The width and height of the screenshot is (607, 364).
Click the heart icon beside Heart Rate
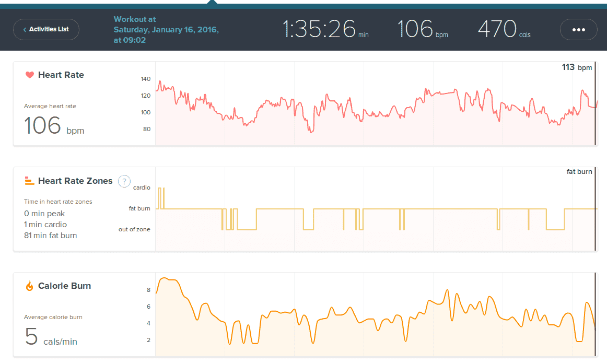29,75
